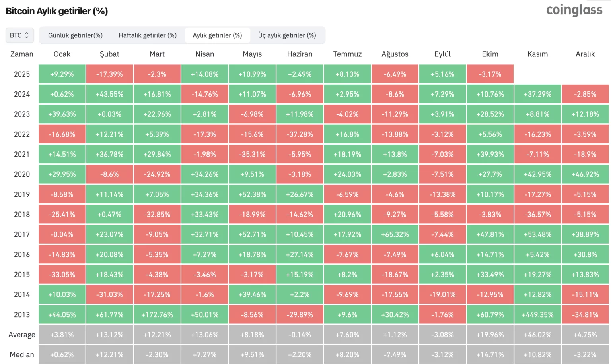The image size is (611, 364).
Task: Click the Median row label
Action: [22, 355]
